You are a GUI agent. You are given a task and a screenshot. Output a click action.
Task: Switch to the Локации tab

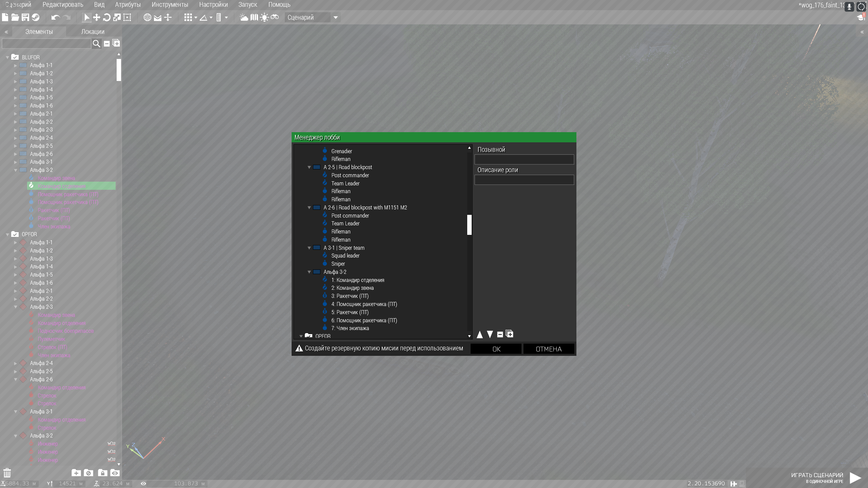pyautogui.click(x=93, y=32)
